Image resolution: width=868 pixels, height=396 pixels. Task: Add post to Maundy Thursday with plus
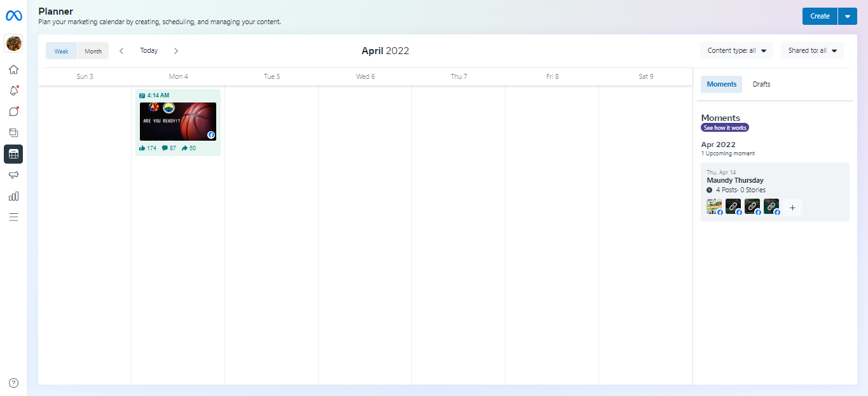click(792, 208)
